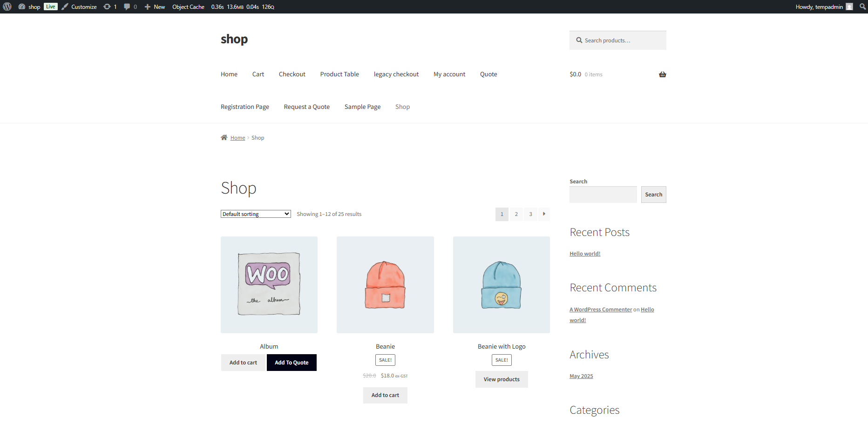Open the comments bubble icon

pyautogui.click(x=127, y=7)
